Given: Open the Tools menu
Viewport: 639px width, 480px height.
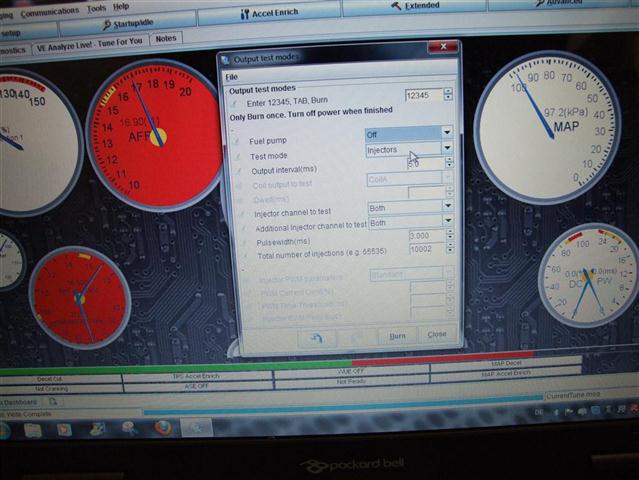Looking at the screenshot, I should (x=97, y=7).
